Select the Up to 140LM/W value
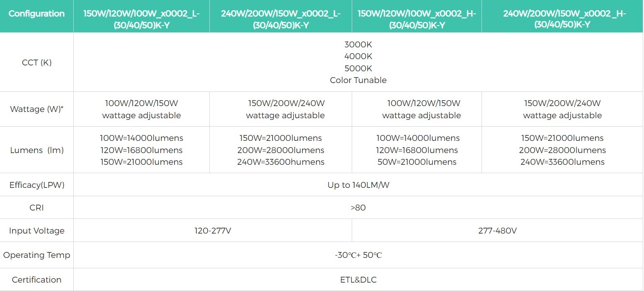 click(358, 185)
